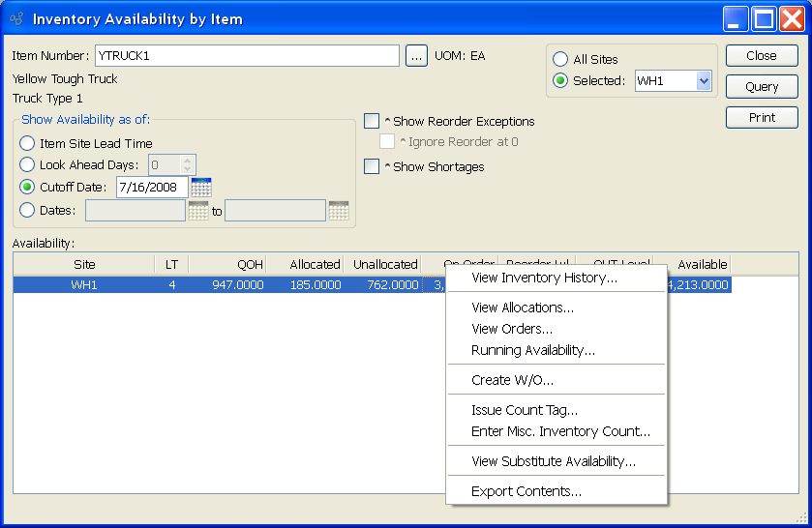Click the Close button
The width and height of the screenshot is (812, 528).
click(762, 56)
